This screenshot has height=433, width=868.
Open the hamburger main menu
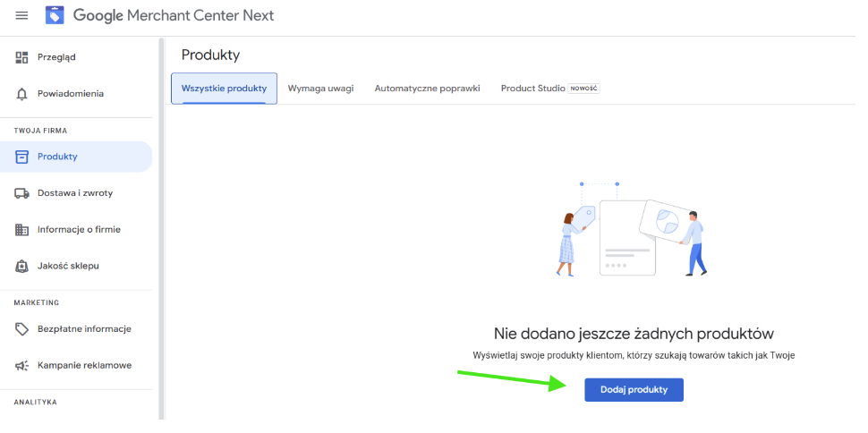pyautogui.click(x=21, y=15)
